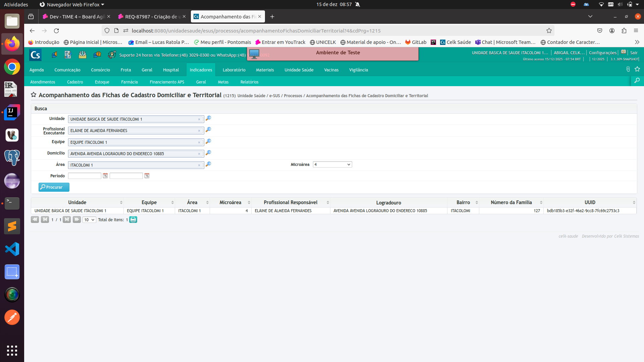Sort table by Número da Família column

tap(511, 202)
